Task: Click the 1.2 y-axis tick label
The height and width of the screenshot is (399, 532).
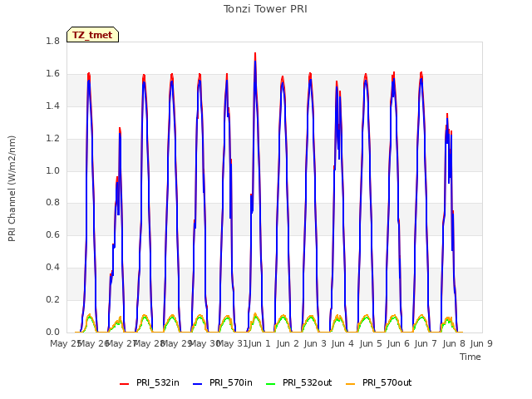Action: click(52, 139)
